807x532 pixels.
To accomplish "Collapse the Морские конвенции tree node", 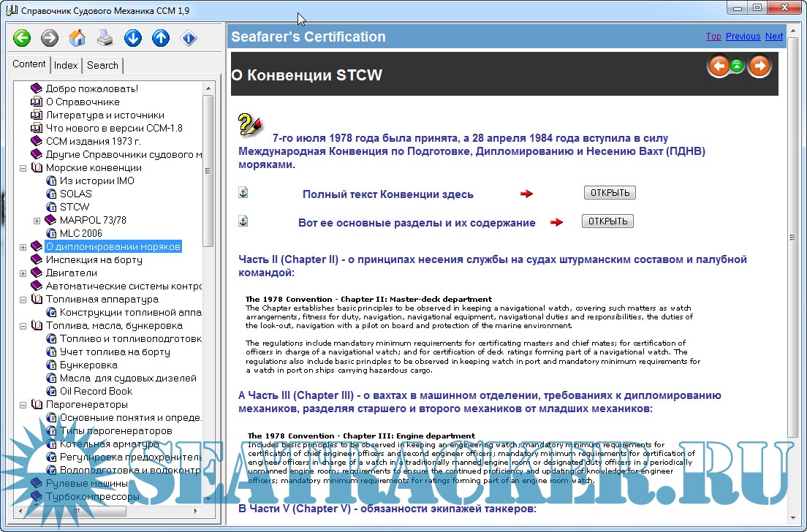I will 23,167.
